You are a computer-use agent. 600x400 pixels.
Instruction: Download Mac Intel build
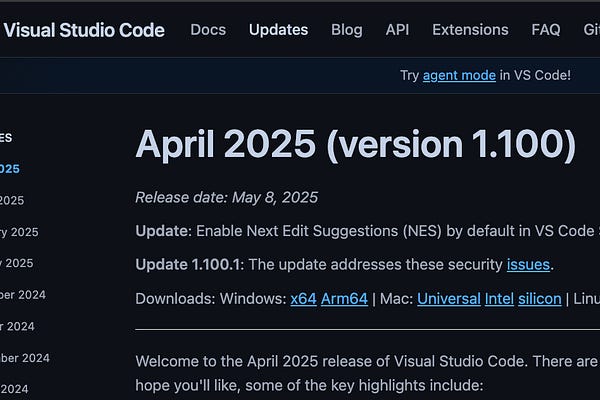499,299
